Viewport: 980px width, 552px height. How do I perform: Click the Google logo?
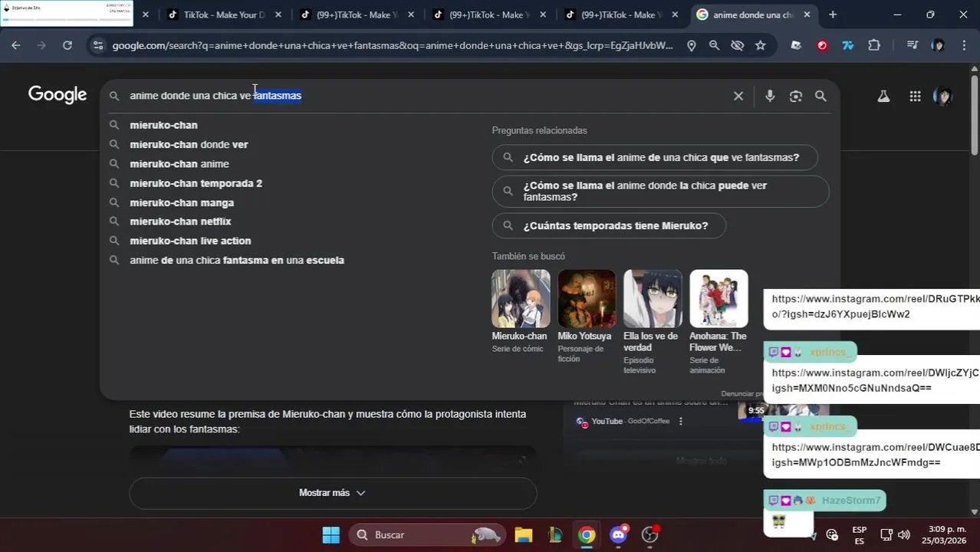click(58, 95)
